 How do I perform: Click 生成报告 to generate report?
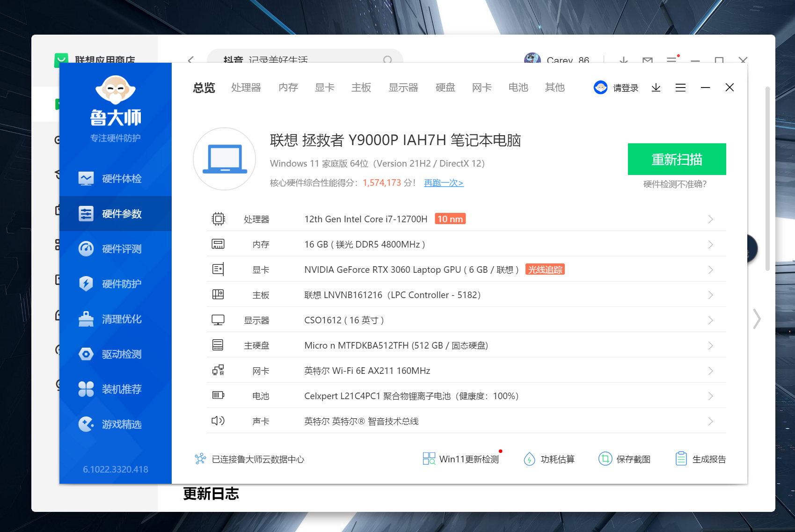[x=700, y=459]
